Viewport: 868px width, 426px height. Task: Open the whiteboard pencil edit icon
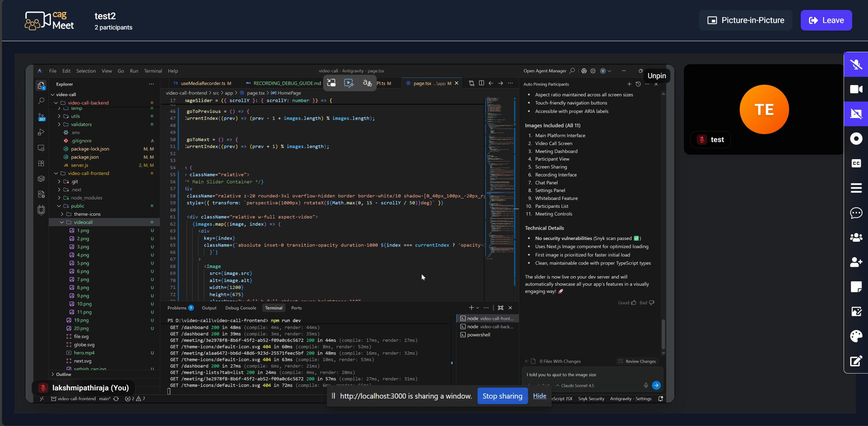pos(856,361)
